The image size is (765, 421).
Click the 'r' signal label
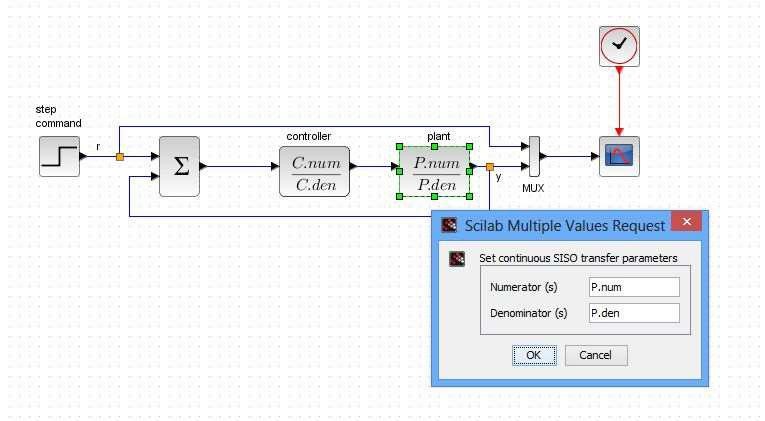pos(98,146)
